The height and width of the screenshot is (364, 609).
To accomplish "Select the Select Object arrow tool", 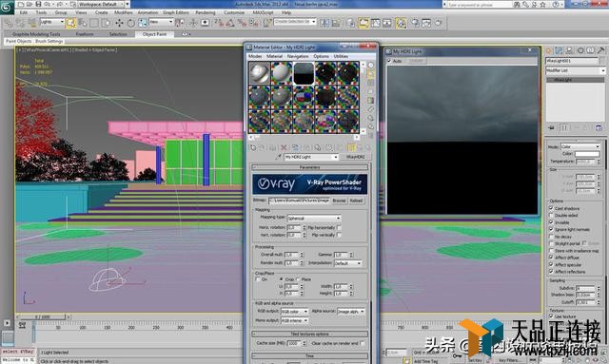I will [x=70, y=23].
